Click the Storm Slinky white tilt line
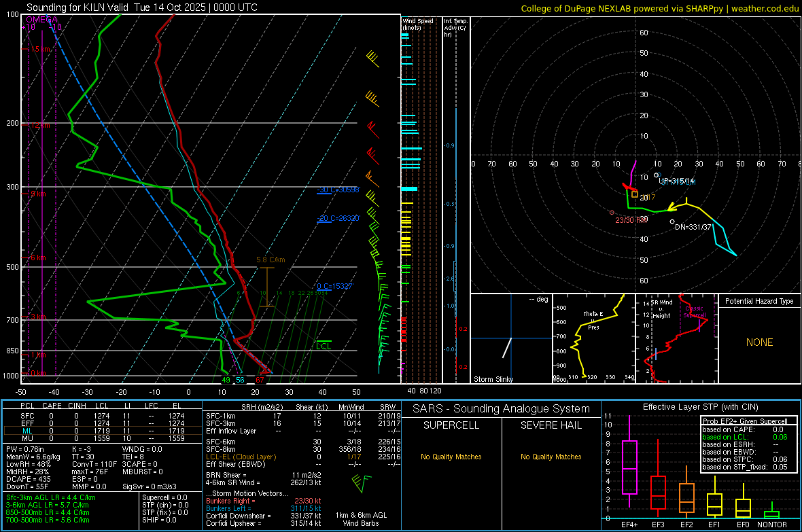This screenshot has width=802, height=532. click(507, 347)
